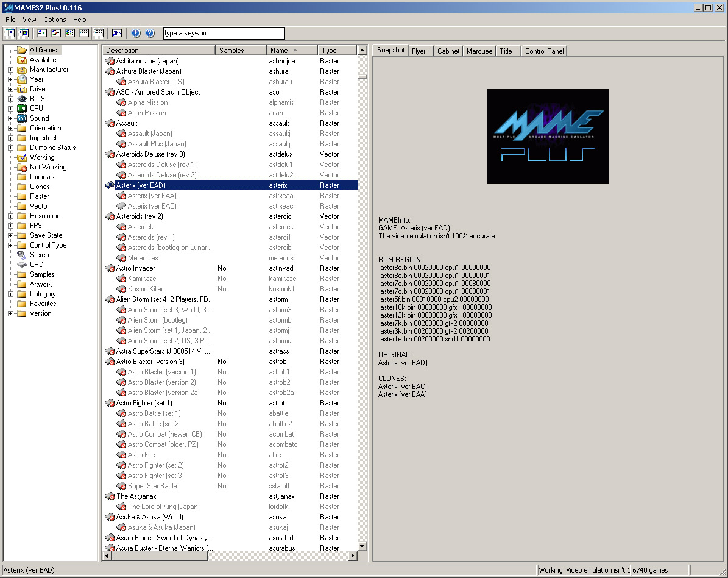This screenshot has width=728, height=578.
Task: Switch to the Cabinet tab
Action: 448,51
